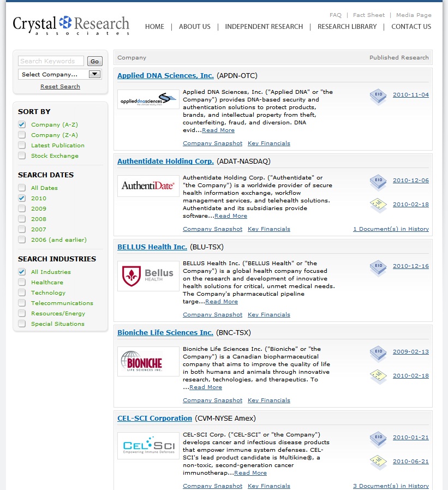The width and height of the screenshot is (448, 490).
Task: Click the CEL-SCI logo thumbnail
Action: click(148, 446)
